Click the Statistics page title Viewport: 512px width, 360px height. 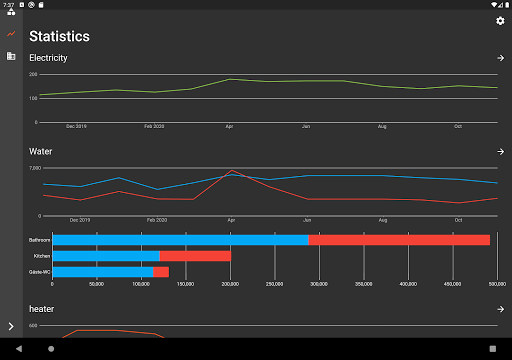coord(59,36)
